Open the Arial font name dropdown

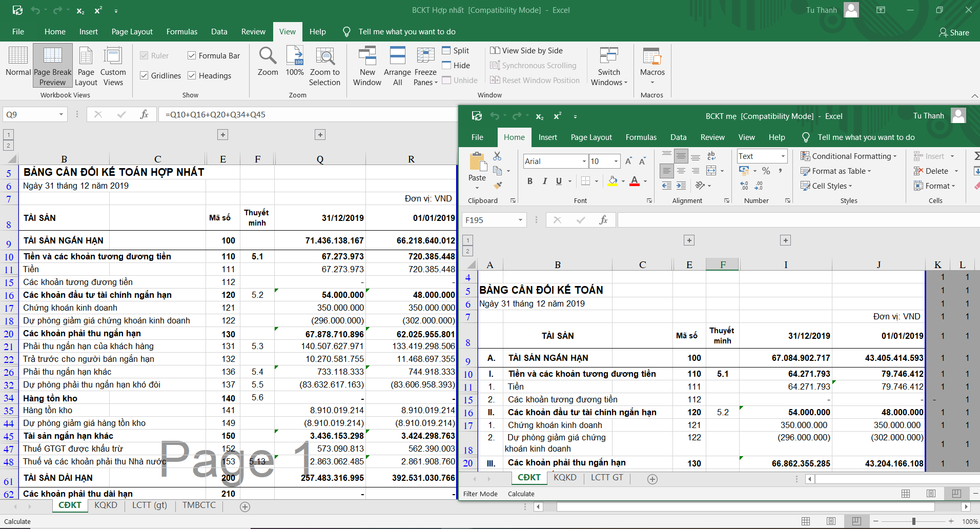[x=584, y=161]
